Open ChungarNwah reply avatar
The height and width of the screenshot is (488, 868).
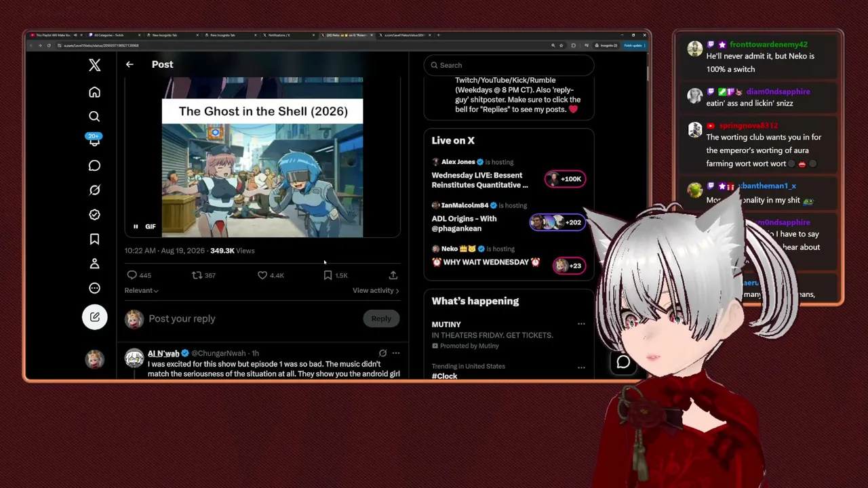(x=134, y=359)
